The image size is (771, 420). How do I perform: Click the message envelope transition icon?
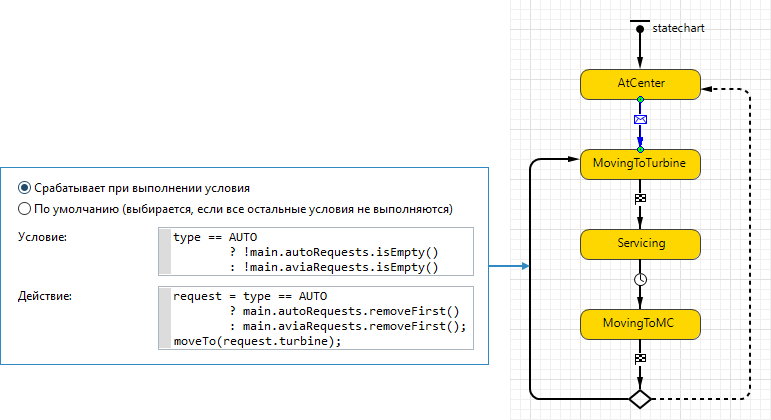640,120
